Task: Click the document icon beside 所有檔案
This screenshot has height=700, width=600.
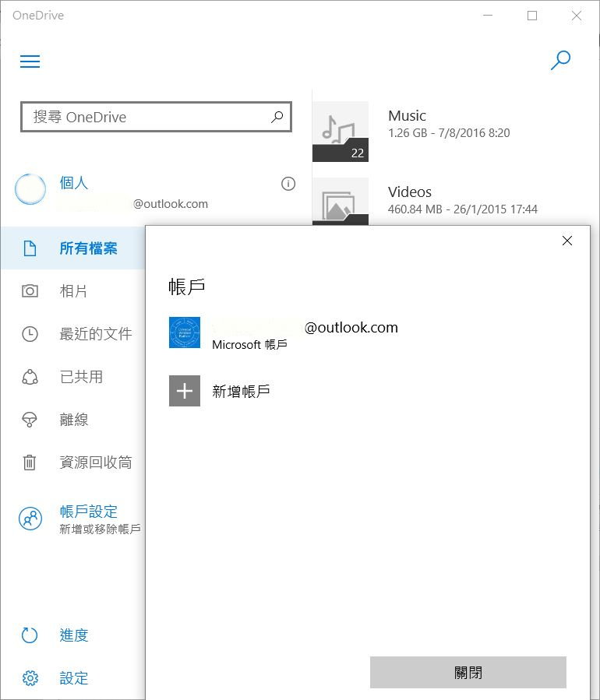Action: pos(30,248)
